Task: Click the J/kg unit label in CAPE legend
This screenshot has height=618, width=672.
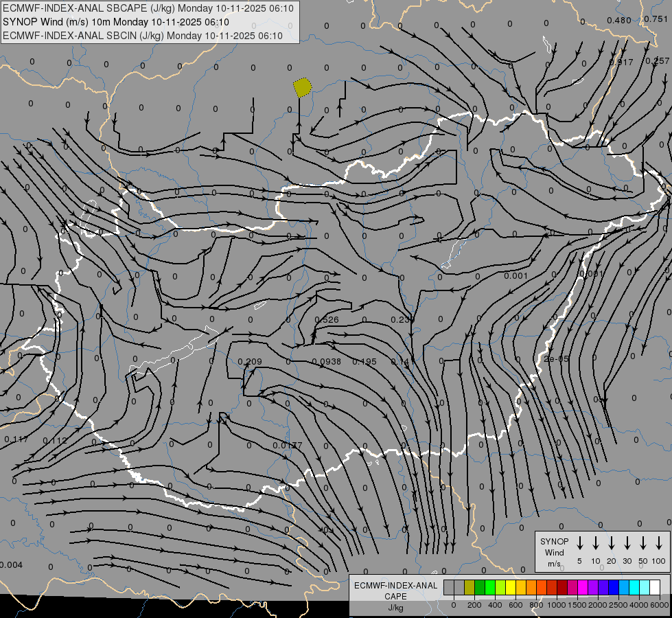Action: [x=395, y=608]
